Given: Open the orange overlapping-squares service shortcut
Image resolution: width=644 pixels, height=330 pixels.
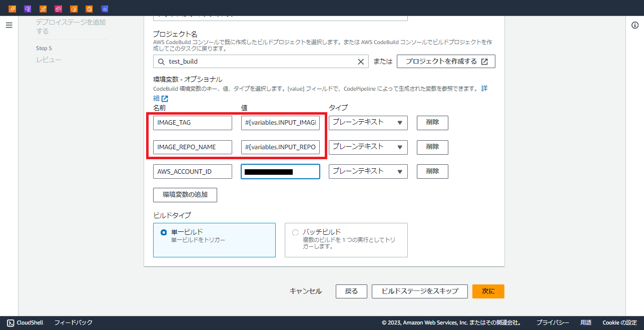Looking at the screenshot, I should coord(12,9).
